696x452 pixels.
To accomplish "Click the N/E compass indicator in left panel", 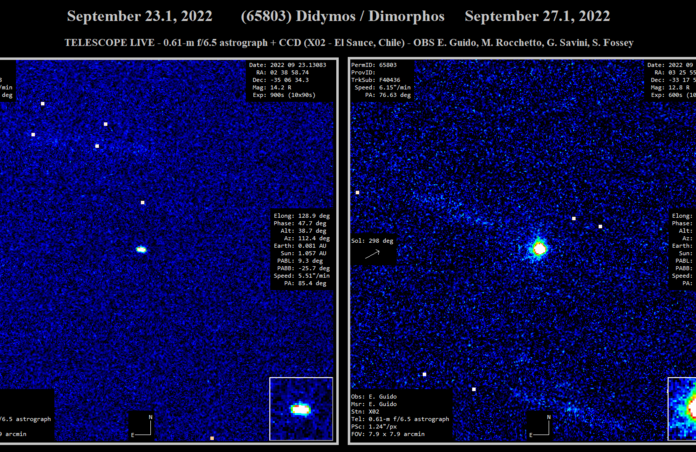I will [142, 426].
